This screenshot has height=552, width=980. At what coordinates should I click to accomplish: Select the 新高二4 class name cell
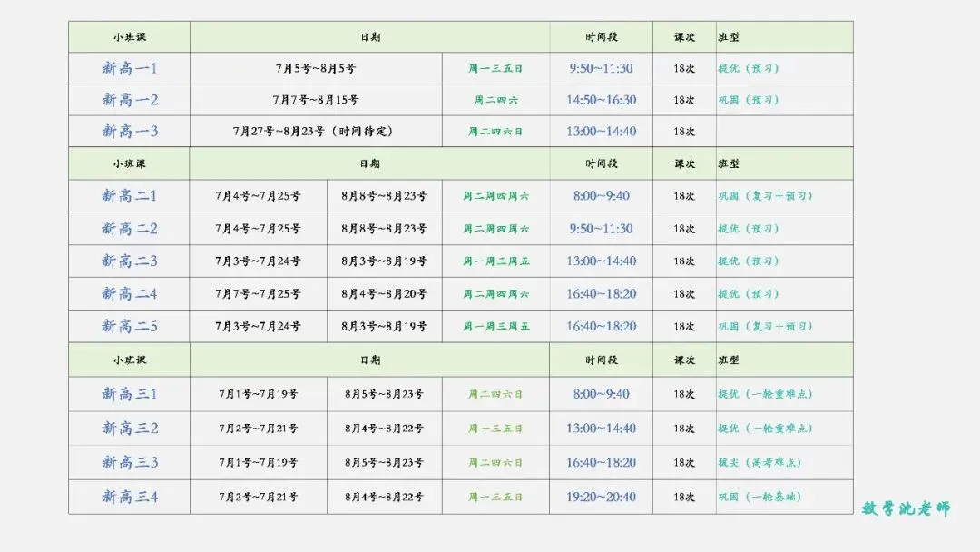click(130, 294)
